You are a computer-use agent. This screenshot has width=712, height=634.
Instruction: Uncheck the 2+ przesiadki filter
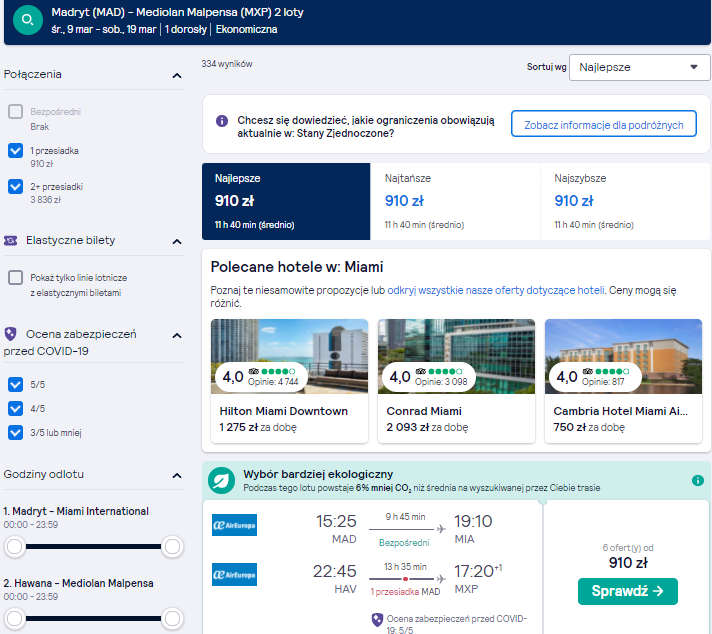15,187
